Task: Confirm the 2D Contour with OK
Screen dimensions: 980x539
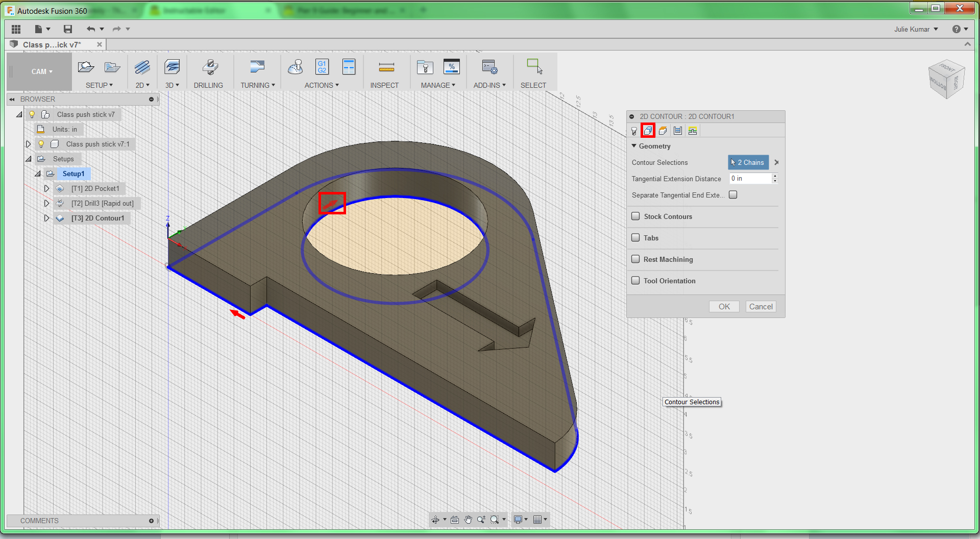Action: (724, 307)
